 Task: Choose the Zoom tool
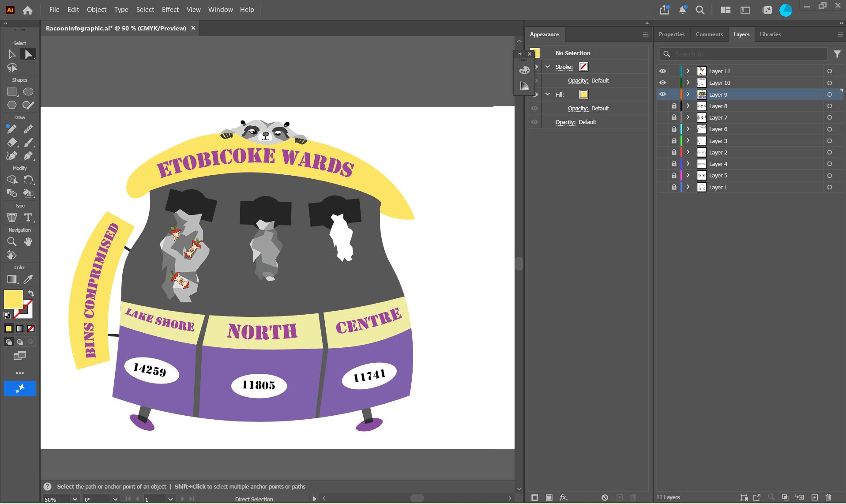coord(12,242)
